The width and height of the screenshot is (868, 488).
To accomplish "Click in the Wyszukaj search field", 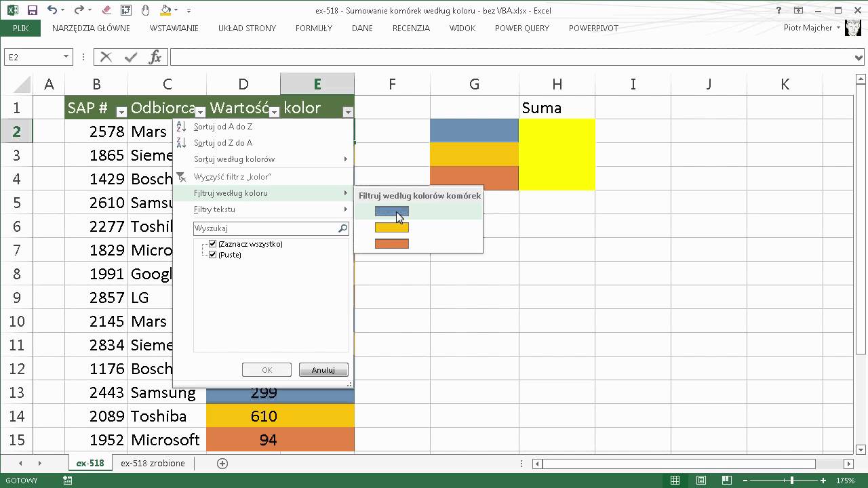I will pos(264,228).
